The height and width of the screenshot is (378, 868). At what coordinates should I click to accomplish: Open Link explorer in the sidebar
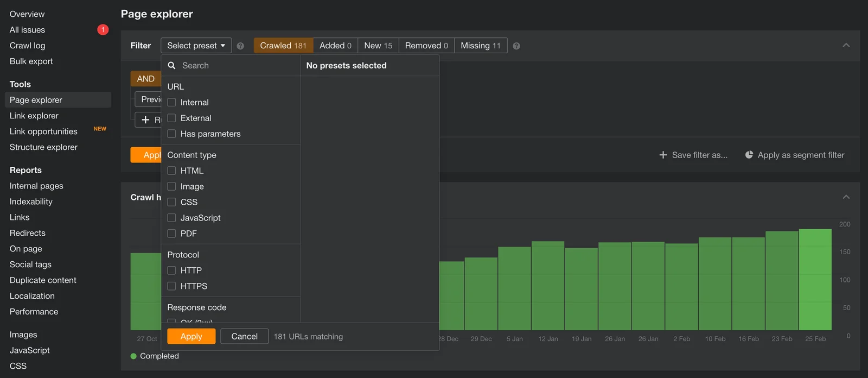(34, 116)
